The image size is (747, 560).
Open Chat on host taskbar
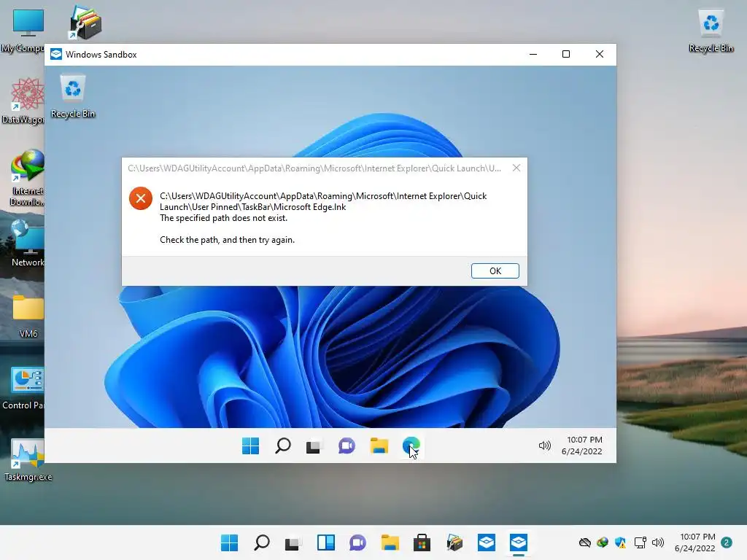(357, 542)
